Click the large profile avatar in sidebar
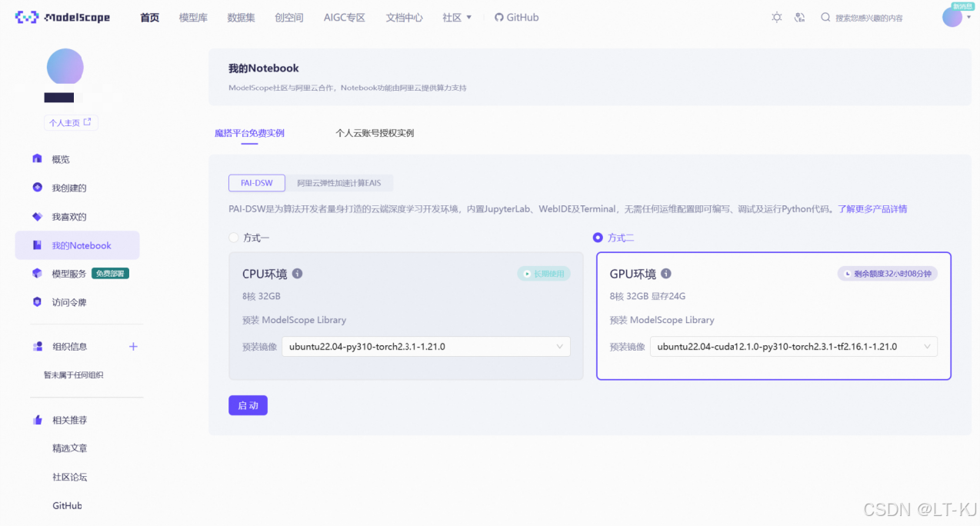 [x=65, y=66]
